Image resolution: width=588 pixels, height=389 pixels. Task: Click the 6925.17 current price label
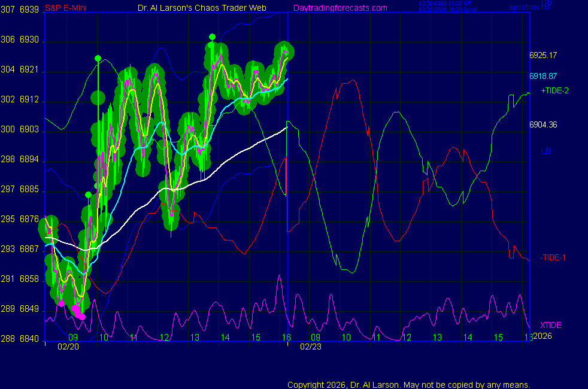[543, 55]
